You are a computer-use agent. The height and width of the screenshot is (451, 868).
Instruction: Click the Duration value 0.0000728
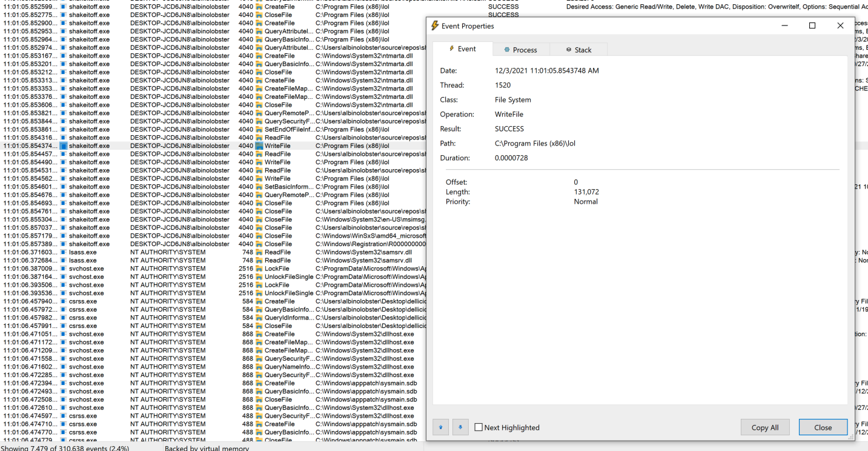coord(512,158)
